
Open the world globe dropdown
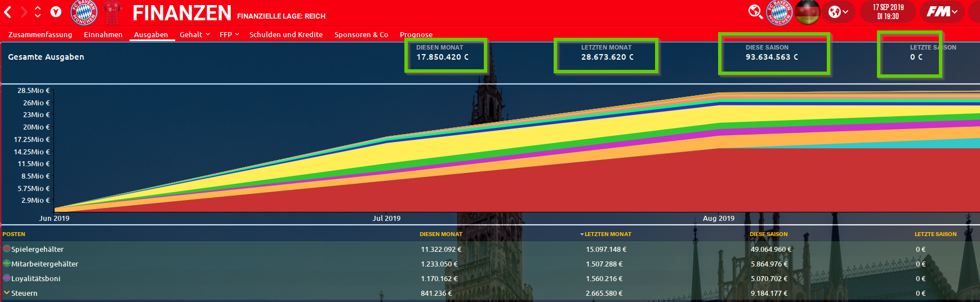coord(838,12)
